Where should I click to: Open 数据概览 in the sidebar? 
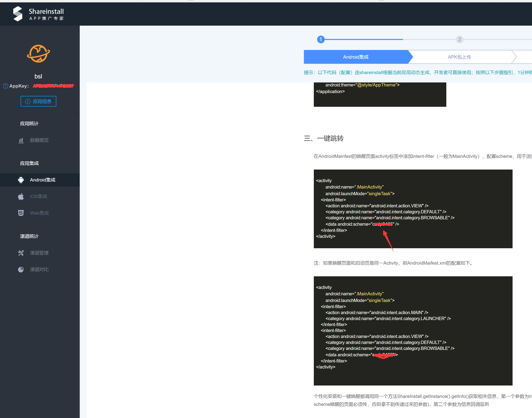tap(39, 140)
